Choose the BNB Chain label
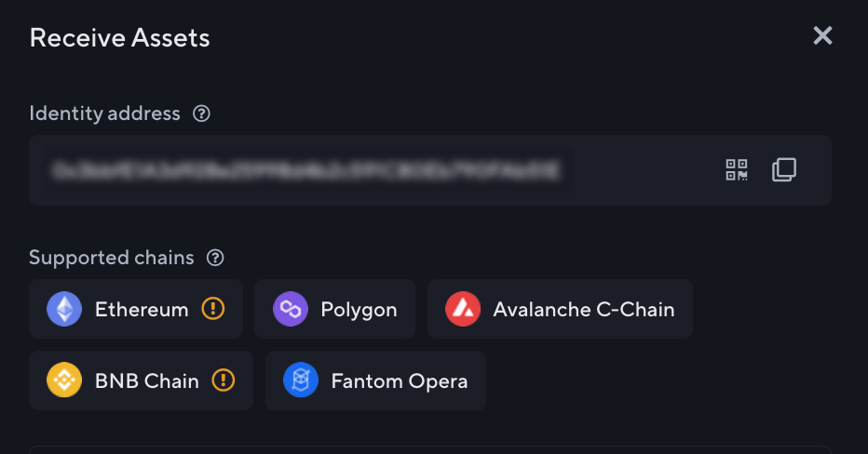868x454 pixels. coord(147,381)
